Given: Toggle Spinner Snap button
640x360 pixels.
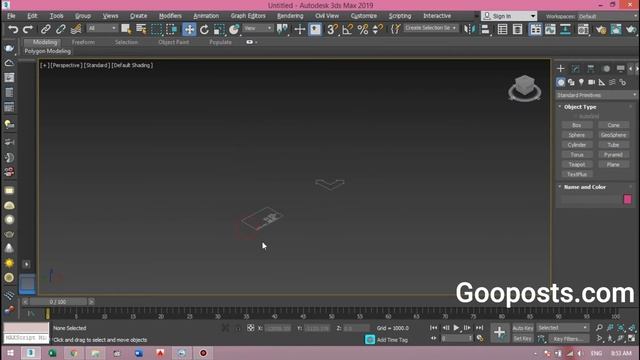Looking at the screenshot, I should pos(378,29).
